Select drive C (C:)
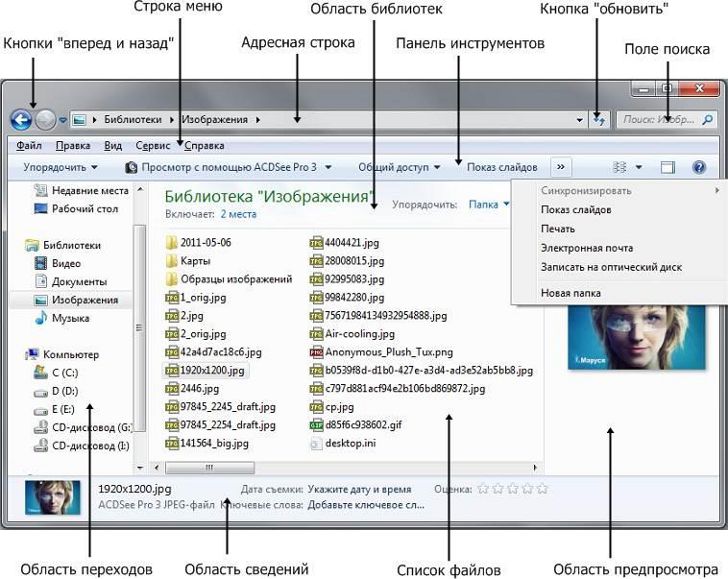Viewport: 728px width, 579px height. pyautogui.click(x=56, y=373)
